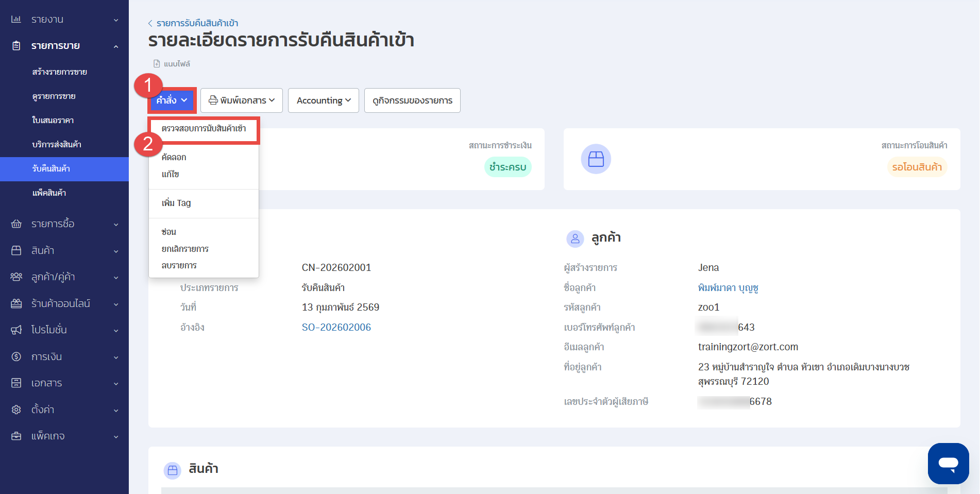Open the คำสั่ง command dropdown
Screen dimensions: 980x494
tap(172, 100)
